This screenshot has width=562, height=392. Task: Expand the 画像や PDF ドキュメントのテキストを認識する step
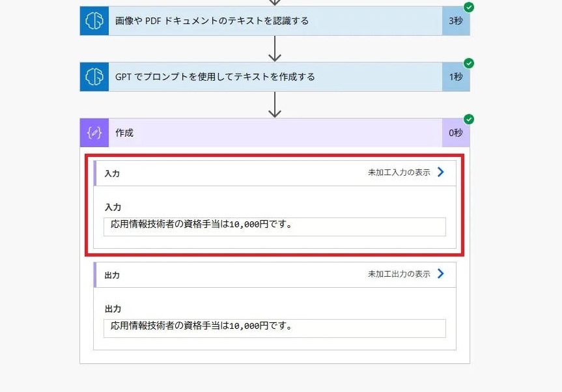pyautogui.click(x=275, y=21)
